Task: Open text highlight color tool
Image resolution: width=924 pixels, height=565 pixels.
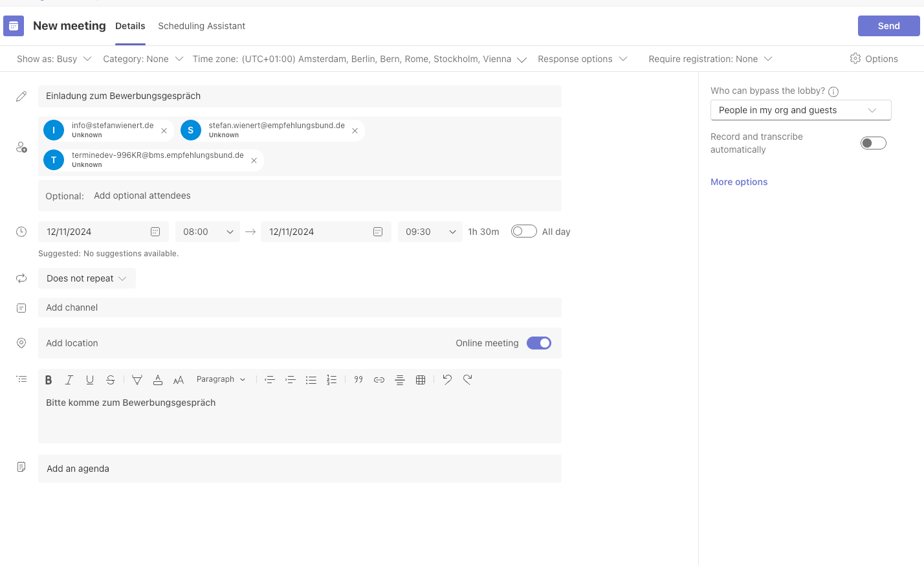Action: coord(137,380)
